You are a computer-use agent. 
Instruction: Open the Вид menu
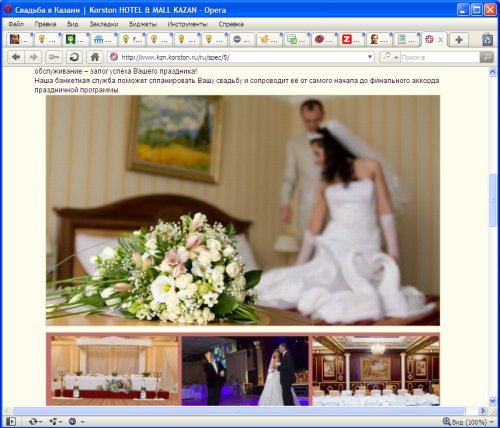[x=72, y=24]
